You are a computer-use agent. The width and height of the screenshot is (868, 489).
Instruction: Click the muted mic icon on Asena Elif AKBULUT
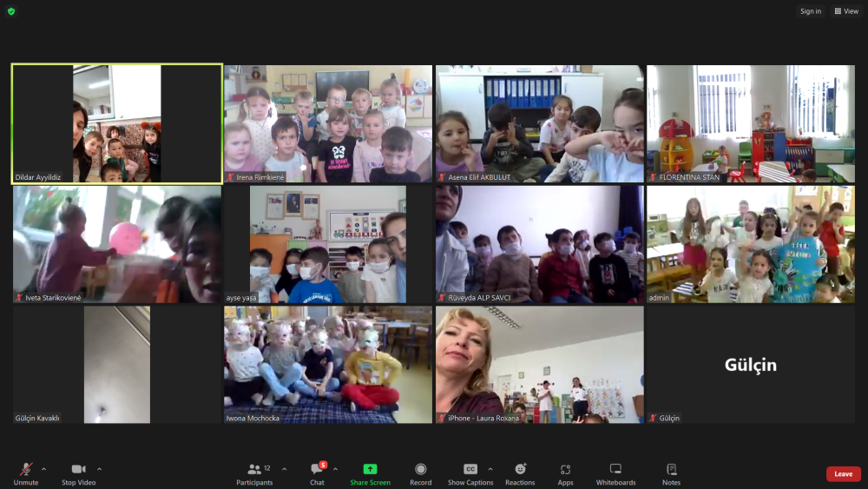(442, 177)
